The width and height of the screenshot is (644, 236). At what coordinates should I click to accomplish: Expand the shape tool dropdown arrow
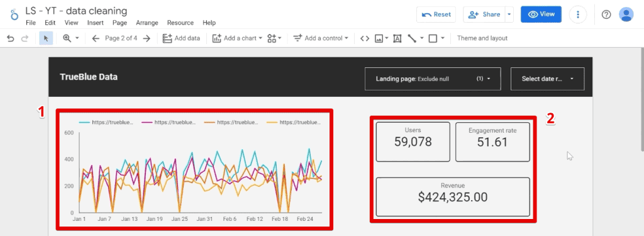pyautogui.click(x=443, y=38)
